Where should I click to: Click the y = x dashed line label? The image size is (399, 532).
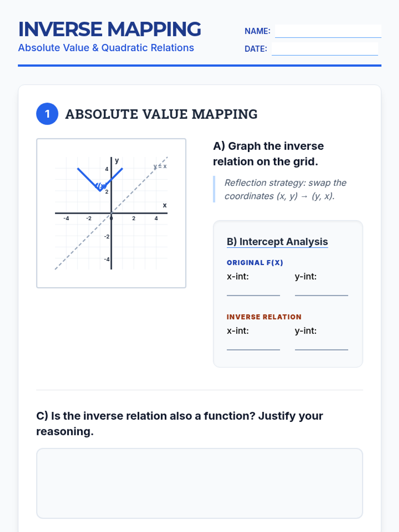160,166
